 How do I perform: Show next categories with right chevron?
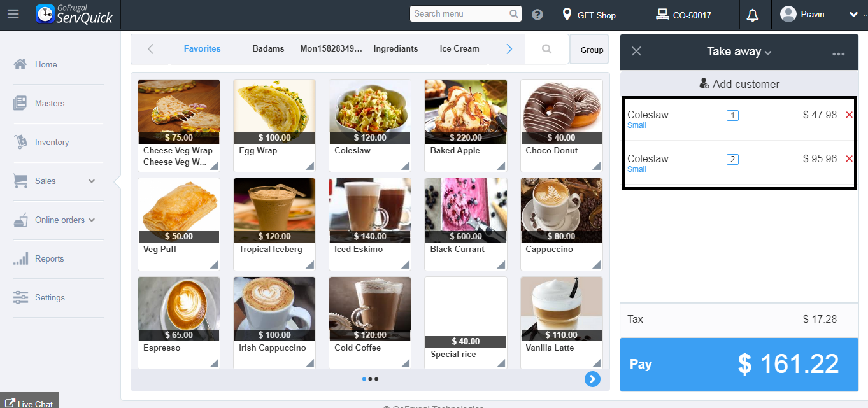pyautogui.click(x=509, y=49)
